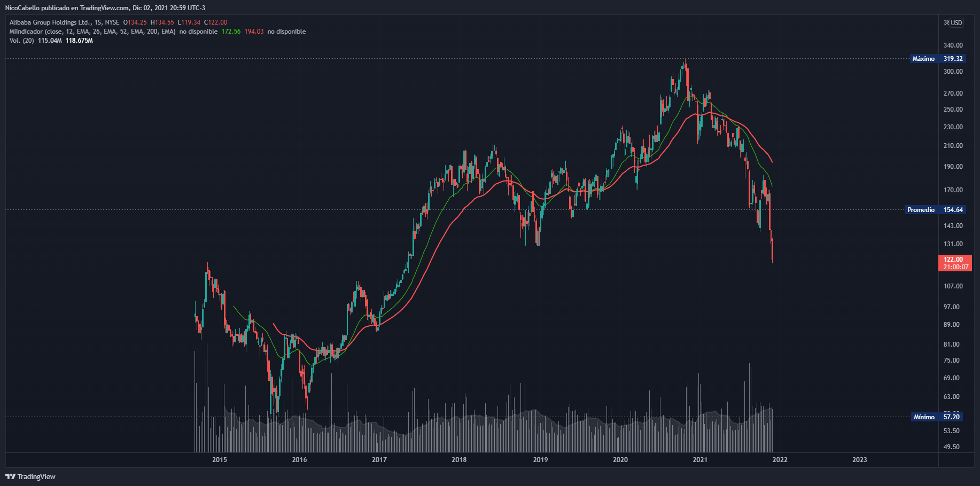Click the close price C122.00 in legend
The height and width of the screenshot is (486, 980).
click(215, 22)
